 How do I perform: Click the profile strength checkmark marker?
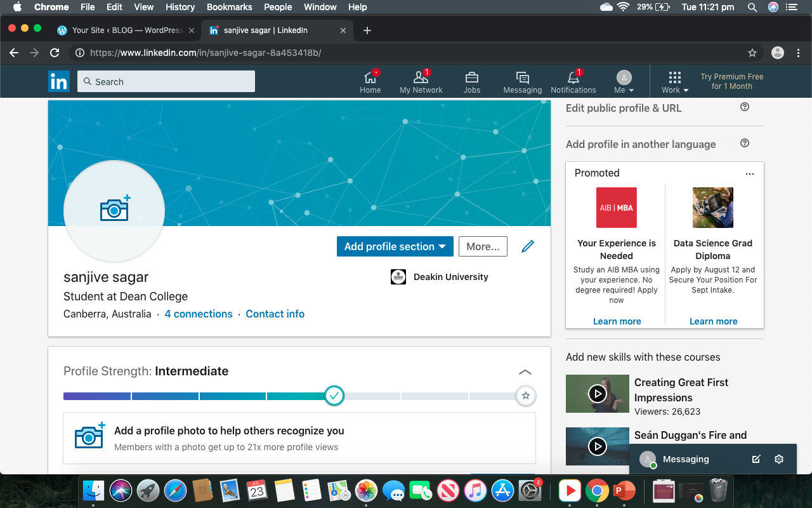coord(334,396)
